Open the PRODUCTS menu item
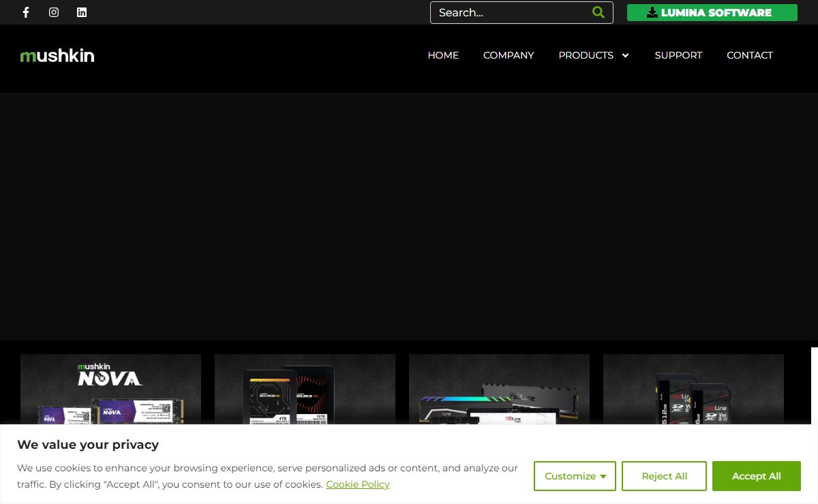The height and width of the screenshot is (504, 818). click(586, 55)
